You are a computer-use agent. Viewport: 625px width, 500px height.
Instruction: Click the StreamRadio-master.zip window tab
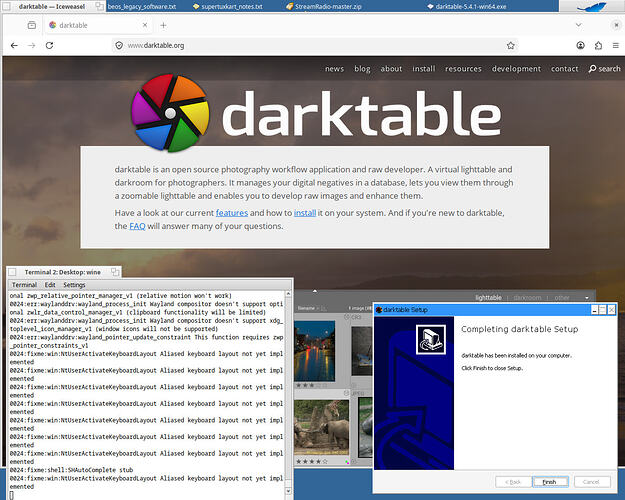[x=324, y=6]
